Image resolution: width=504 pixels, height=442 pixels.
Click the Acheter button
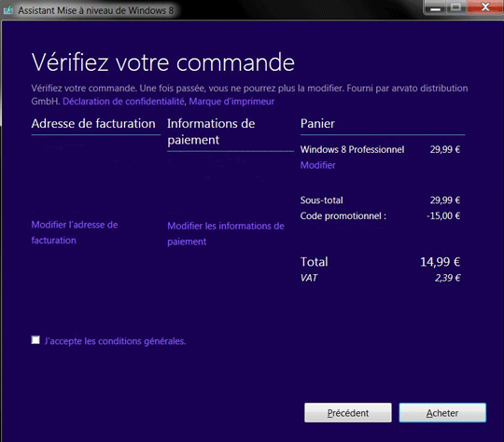tap(442, 413)
